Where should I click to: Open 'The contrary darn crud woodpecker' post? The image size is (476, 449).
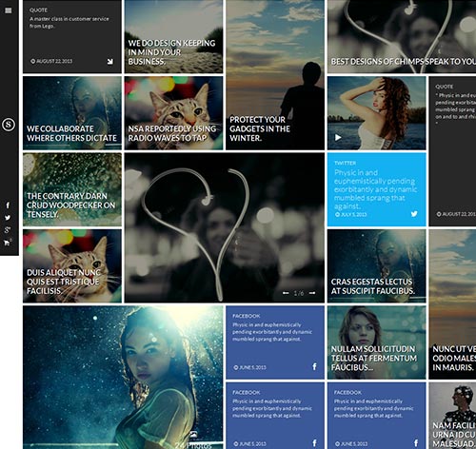click(72, 189)
